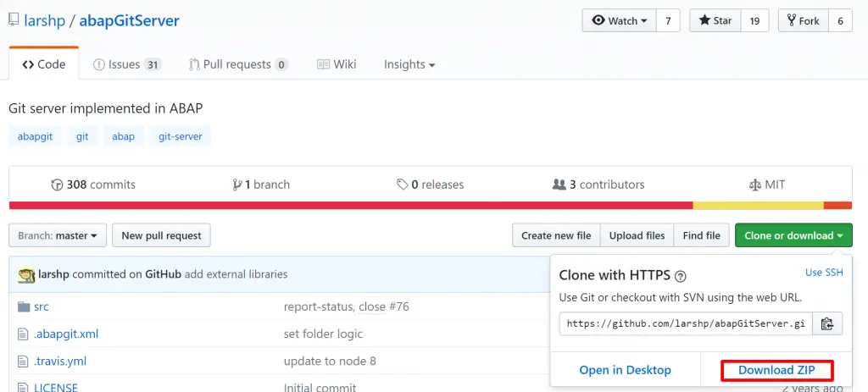This screenshot has width=868, height=392.
Task: Click the watchers count 7
Action: (668, 20)
